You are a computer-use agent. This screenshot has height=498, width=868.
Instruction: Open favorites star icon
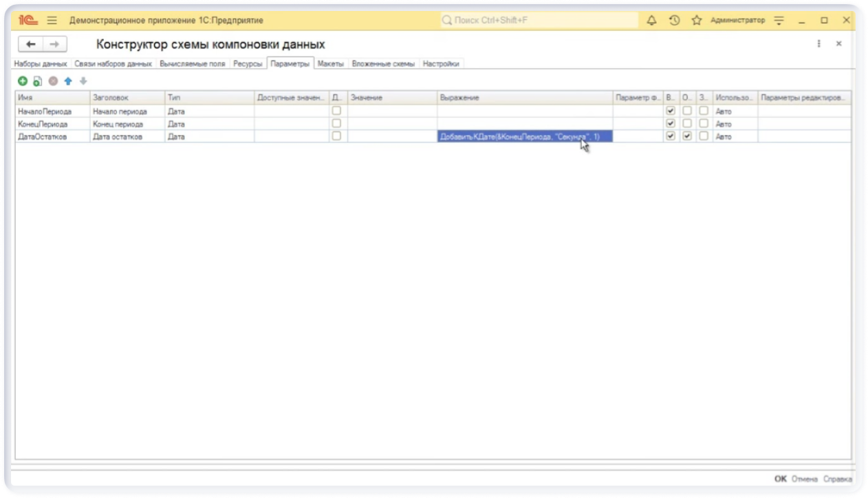(x=696, y=21)
